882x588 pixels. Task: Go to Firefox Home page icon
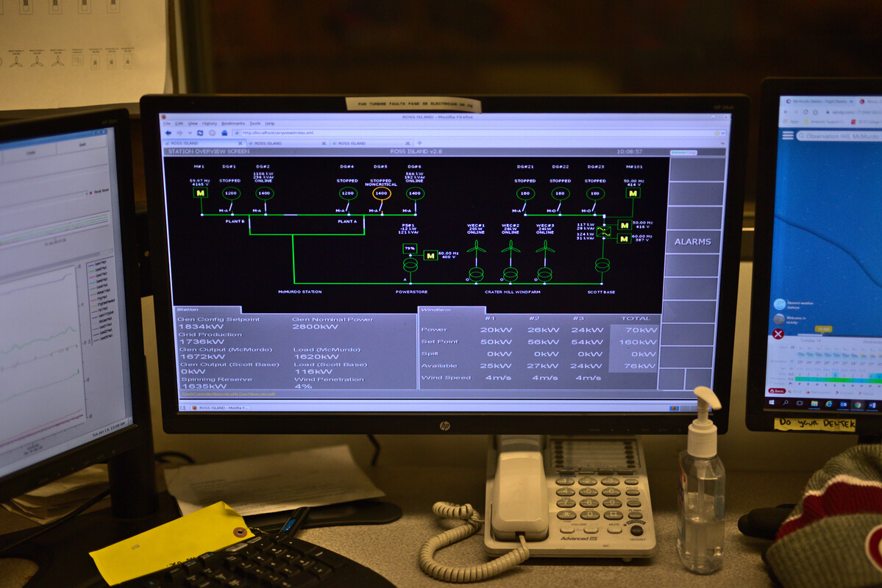coord(224,133)
